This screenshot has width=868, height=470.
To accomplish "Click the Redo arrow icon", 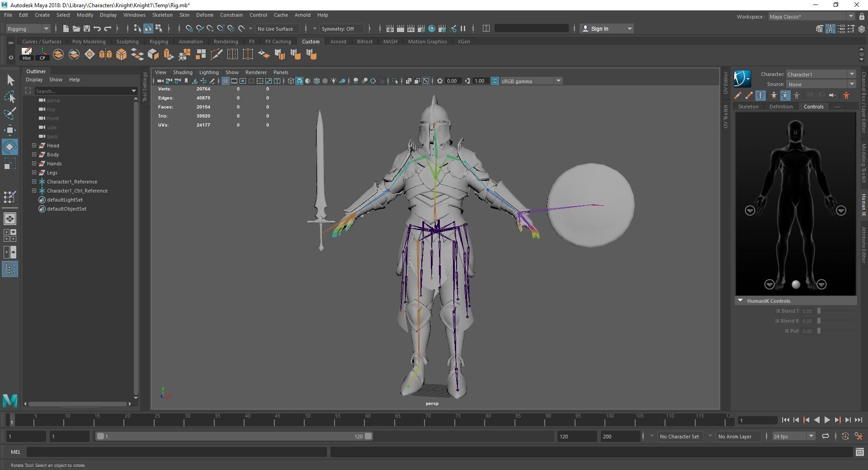I will [x=108, y=28].
